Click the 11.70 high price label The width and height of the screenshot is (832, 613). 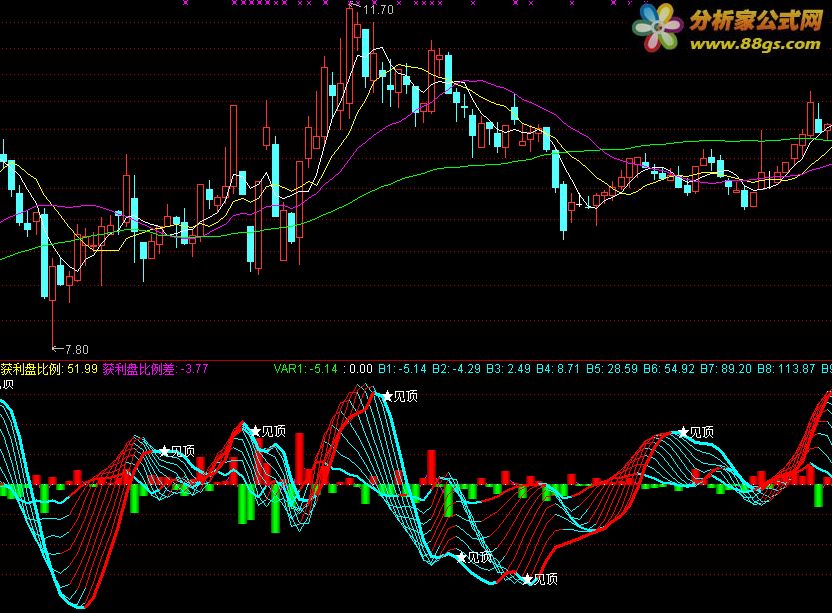click(378, 10)
